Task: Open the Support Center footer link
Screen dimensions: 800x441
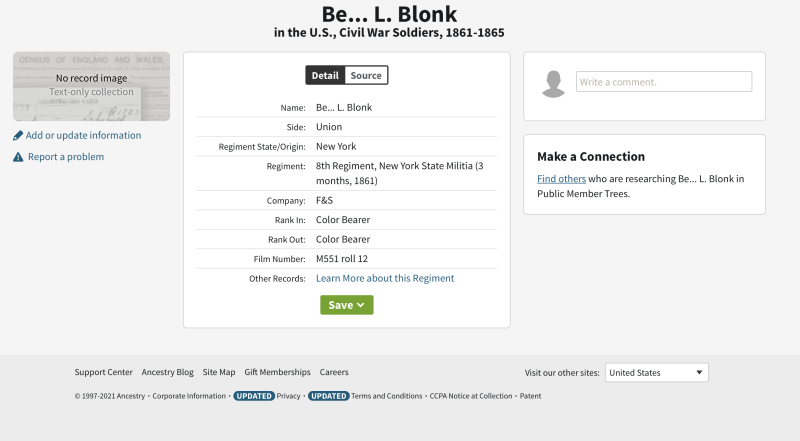Action: (103, 372)
